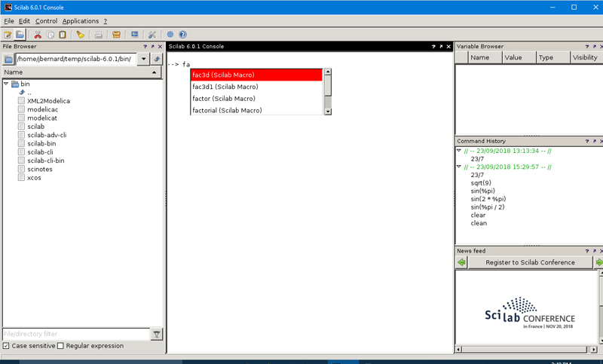Image resolution: width=603 pixels, height=364 pixels.
Task: Show next news item green arrow
Action: 598,262
